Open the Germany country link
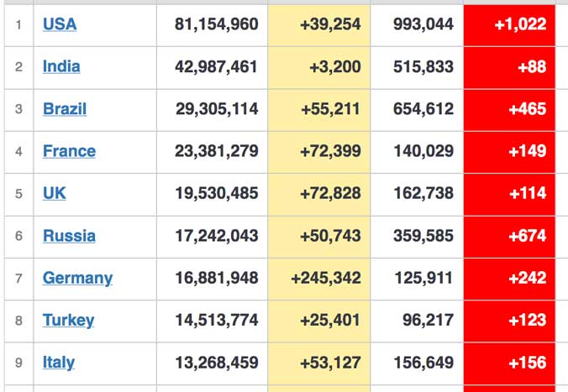The image size is (568, 392). 77,279
